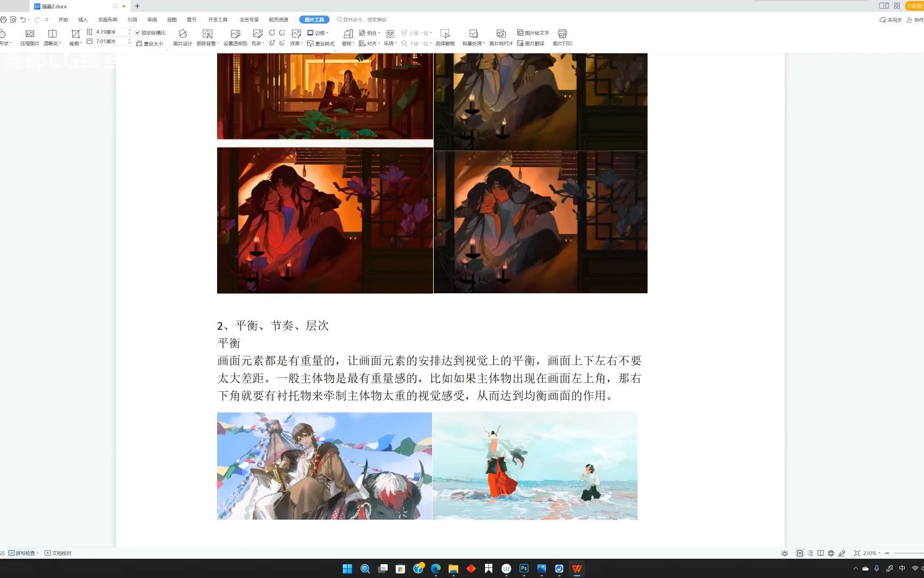Viewport: 924px width, 578px height.
Task: Click the 会员专享 member exclusive tab
Action: point(249,20)
